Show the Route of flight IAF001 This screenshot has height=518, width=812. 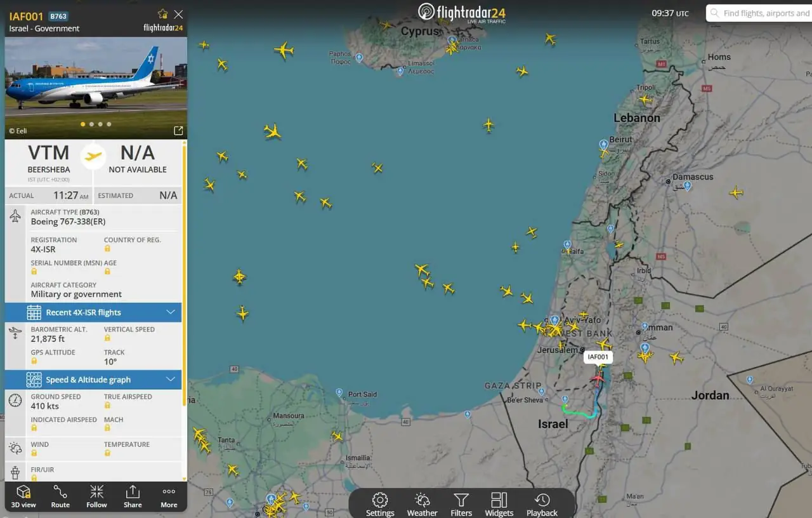(60, 496)
